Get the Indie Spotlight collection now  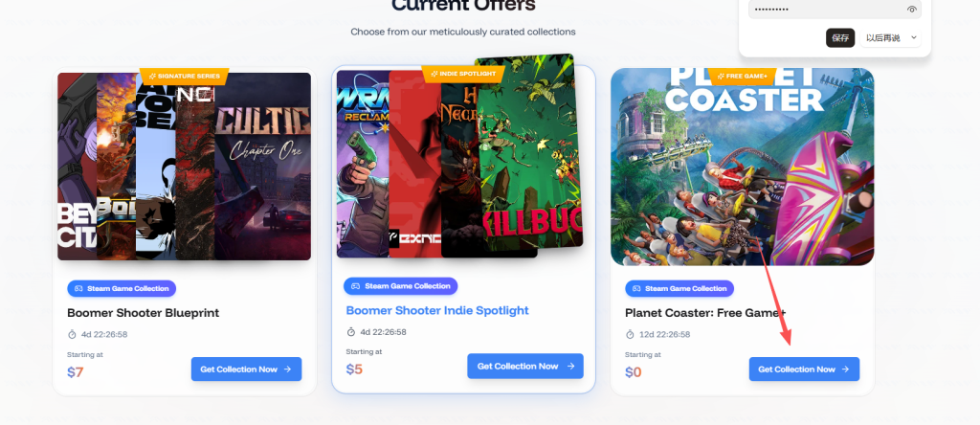point(525,367)
